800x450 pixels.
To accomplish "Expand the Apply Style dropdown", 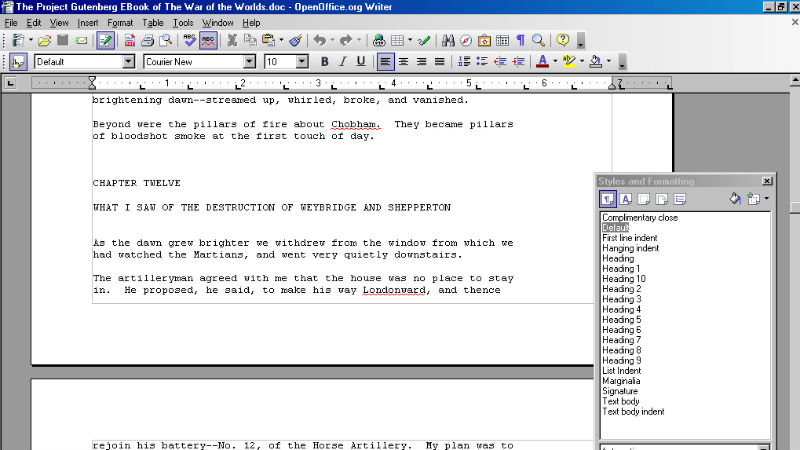I will (129, 62).
